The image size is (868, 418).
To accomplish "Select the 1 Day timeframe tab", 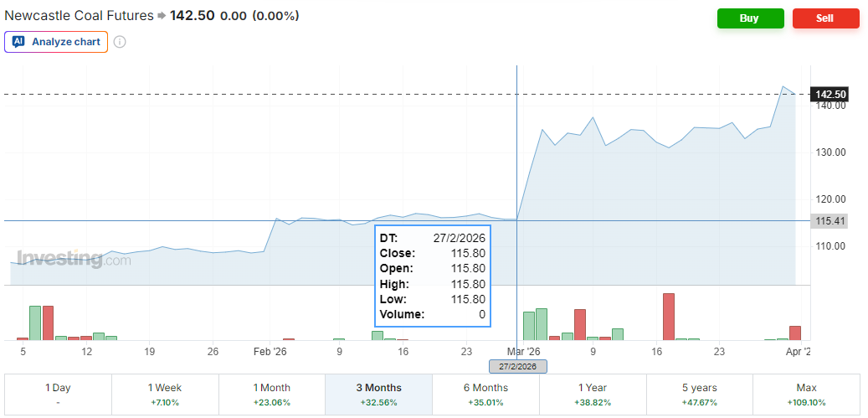I will pos(58,395).
